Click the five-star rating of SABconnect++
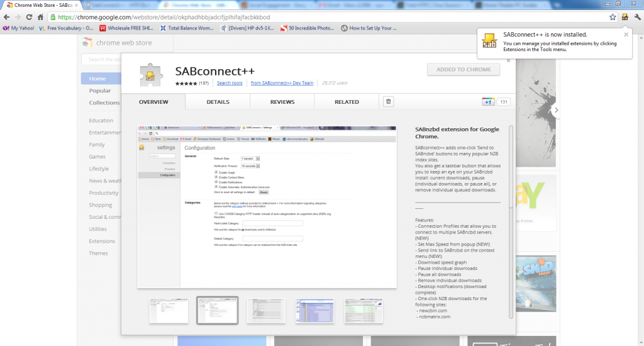644x346 pixels. click(x=186, y=84)
